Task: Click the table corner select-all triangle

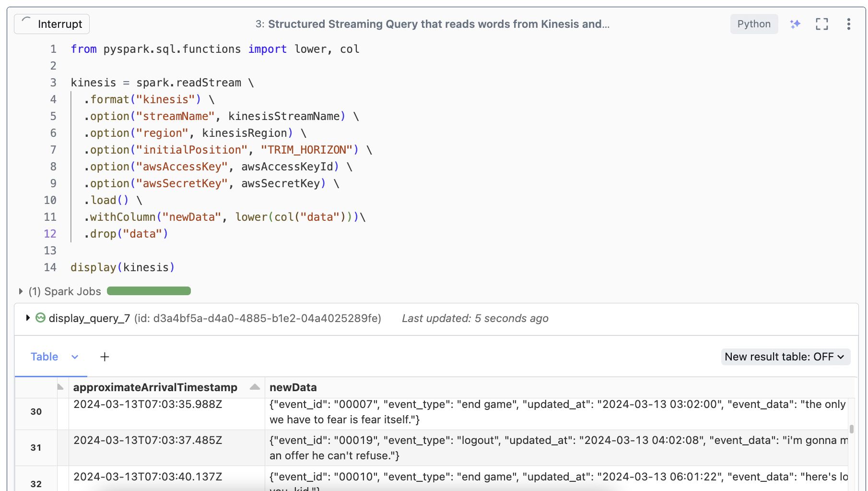Action: pyautogui.click(x=60, y=387)
